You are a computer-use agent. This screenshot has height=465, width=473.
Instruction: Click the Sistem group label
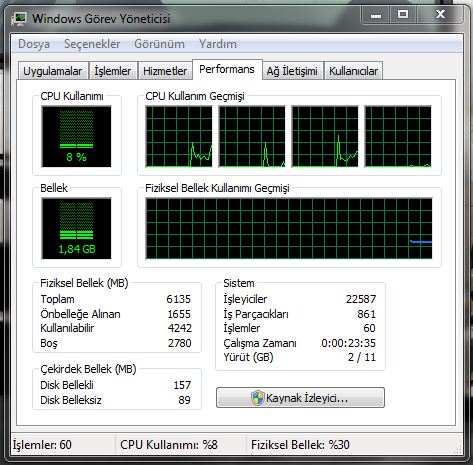click(239, 283)
